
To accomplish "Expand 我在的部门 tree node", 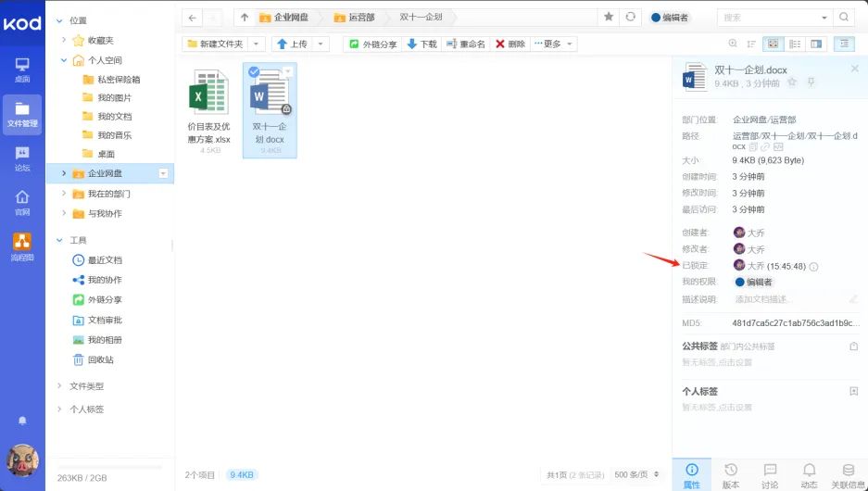I will coord(64,194).
